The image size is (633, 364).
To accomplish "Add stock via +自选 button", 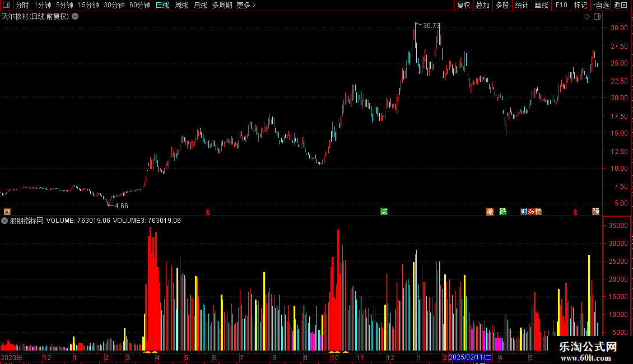I will click(601, 5).
